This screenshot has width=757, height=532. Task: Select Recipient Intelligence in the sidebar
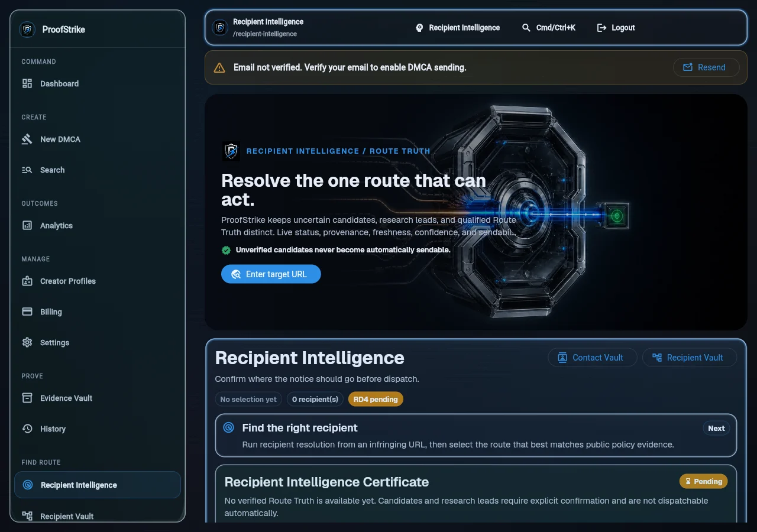coord(98,485)
